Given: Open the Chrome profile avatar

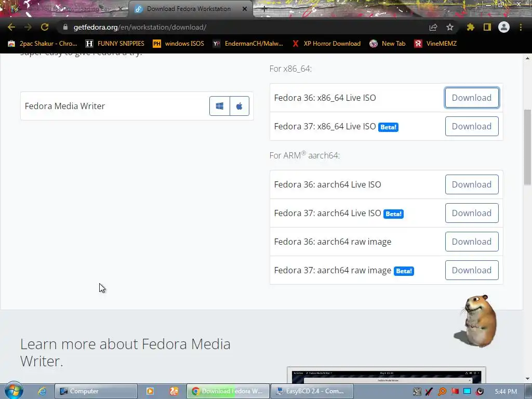Looking at the screenshot, I should [504, 27].
